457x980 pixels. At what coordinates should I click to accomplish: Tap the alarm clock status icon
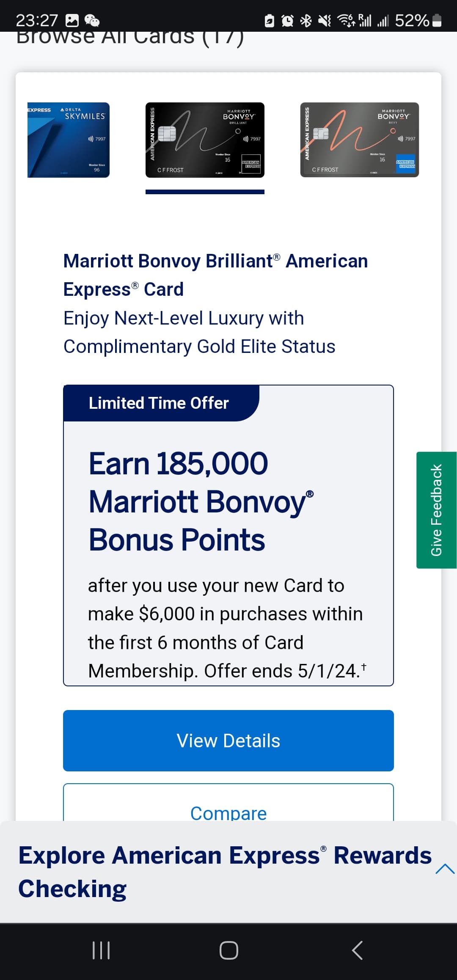[287, 20]
